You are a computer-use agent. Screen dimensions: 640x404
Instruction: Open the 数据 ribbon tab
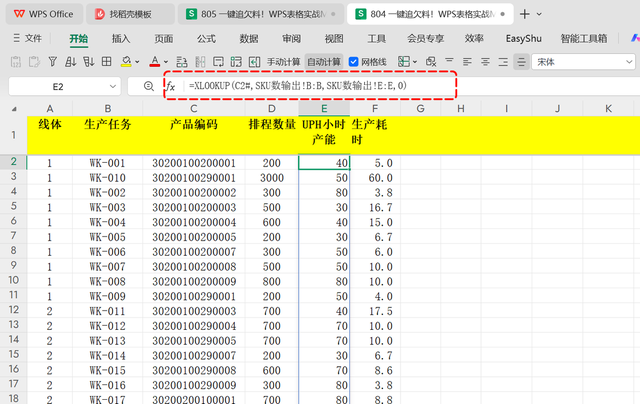[x=249, y=39]
